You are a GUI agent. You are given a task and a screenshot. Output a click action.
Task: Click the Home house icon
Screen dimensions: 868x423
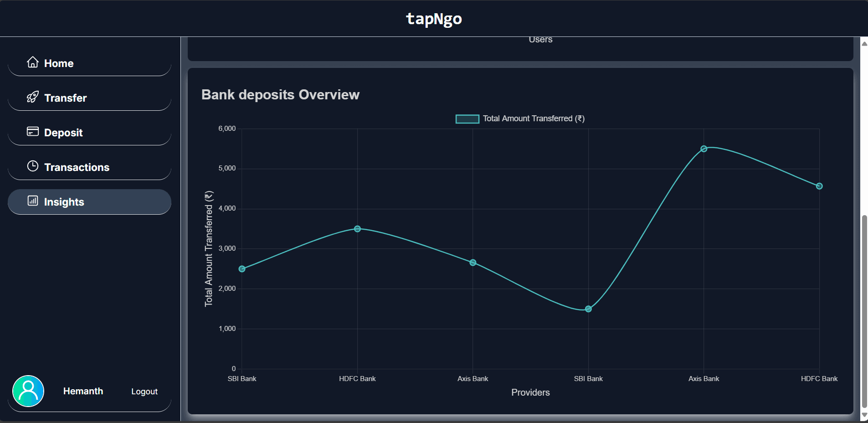pos(33,62)
